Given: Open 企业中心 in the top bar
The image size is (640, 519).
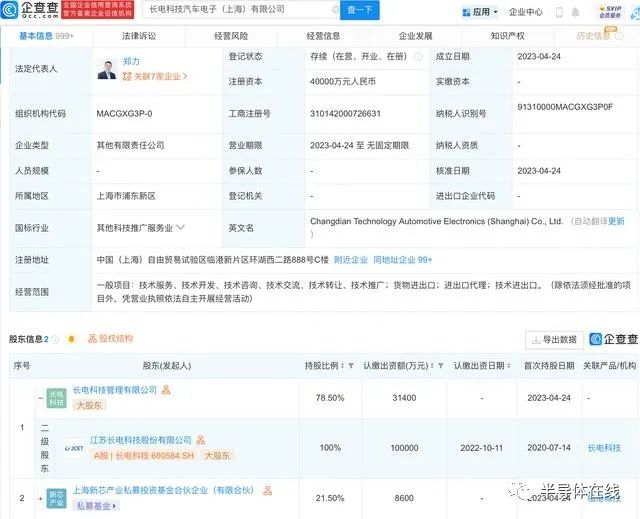Looking at the screenshot, I should (526, 12).
